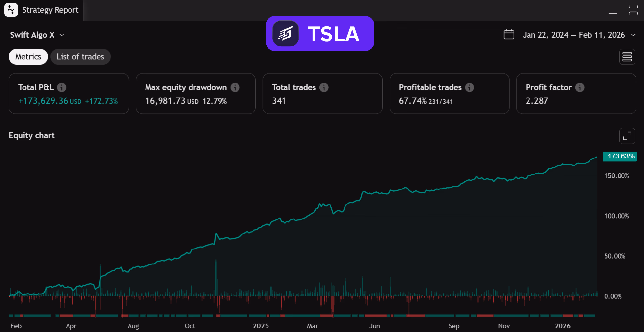Click the 173.63% equity value label

[621, 156]
